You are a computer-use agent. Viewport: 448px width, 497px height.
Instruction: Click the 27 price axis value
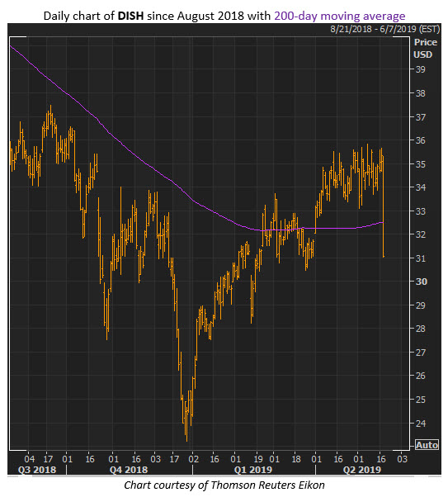click(421, 353)
